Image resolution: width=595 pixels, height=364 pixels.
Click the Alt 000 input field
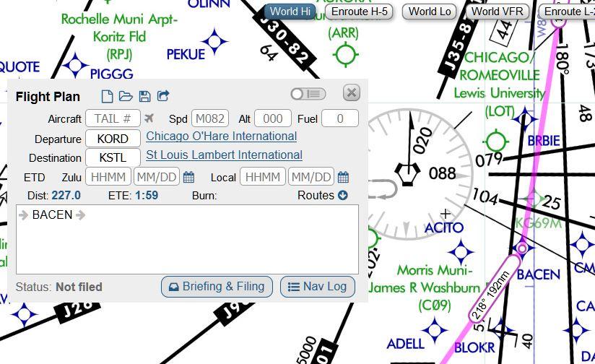click(273, 118)
